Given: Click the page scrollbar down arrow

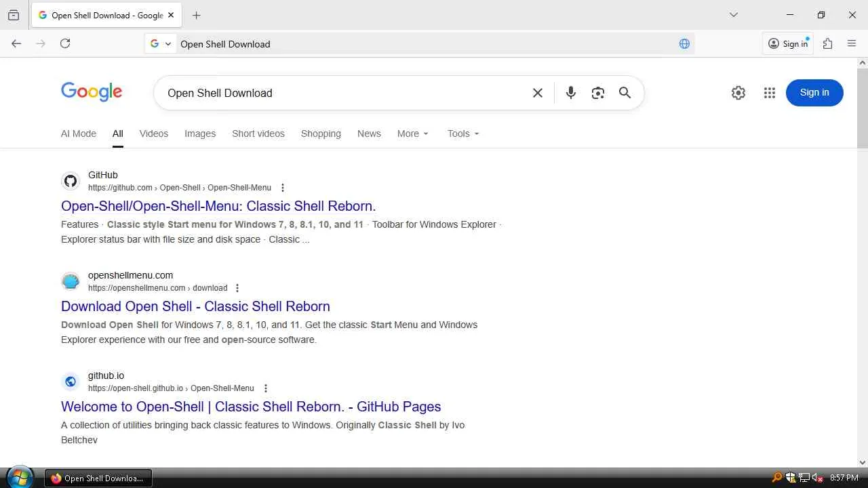Looking at the screenshot, I should click(863, 463).
